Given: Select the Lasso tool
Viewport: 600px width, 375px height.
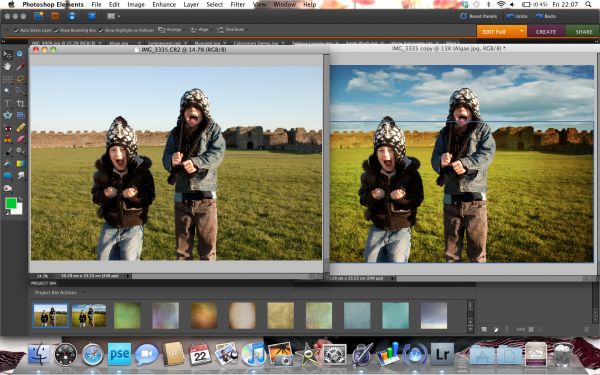Looking at the screenshot, I should 20,79.
